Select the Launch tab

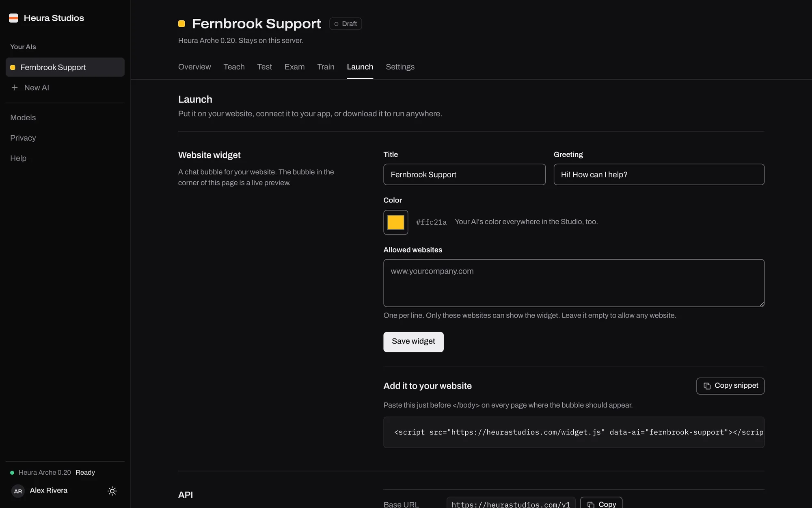pyautogui.click(x=360, y=67)
